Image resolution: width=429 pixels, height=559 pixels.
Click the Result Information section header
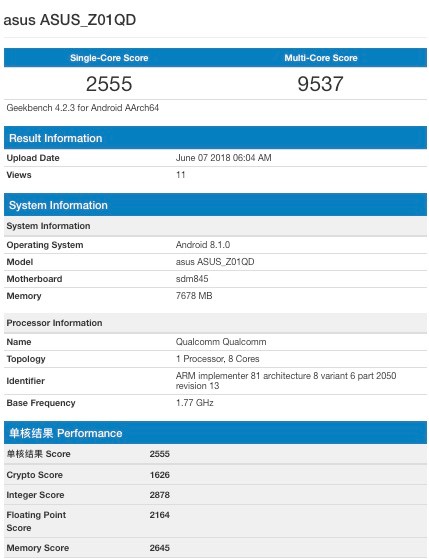point(215,138)
